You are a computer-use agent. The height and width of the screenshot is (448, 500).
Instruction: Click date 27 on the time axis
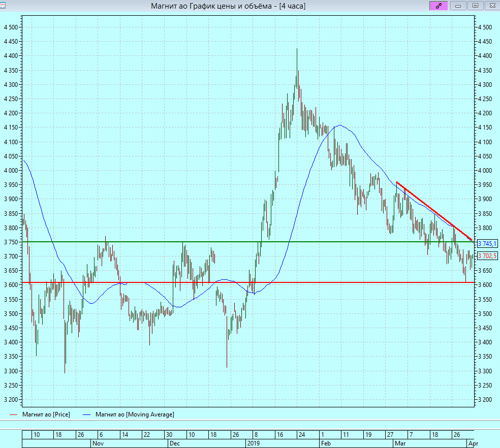390,435
